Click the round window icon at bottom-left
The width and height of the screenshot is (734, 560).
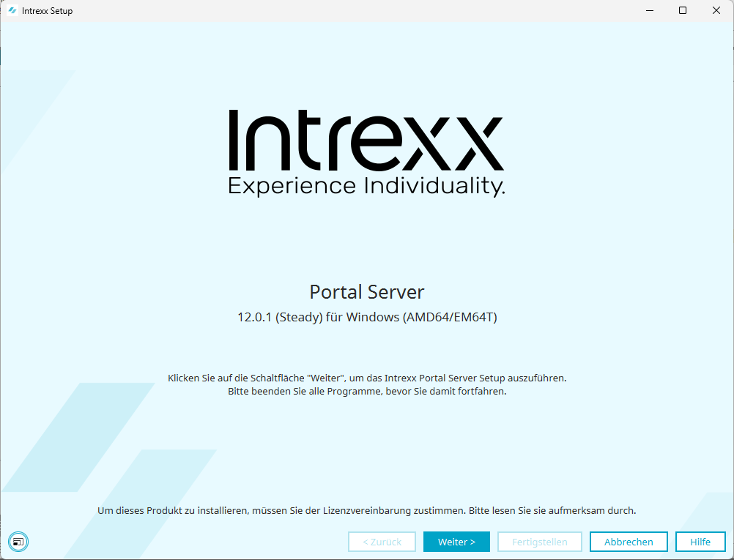pos(18,542)
